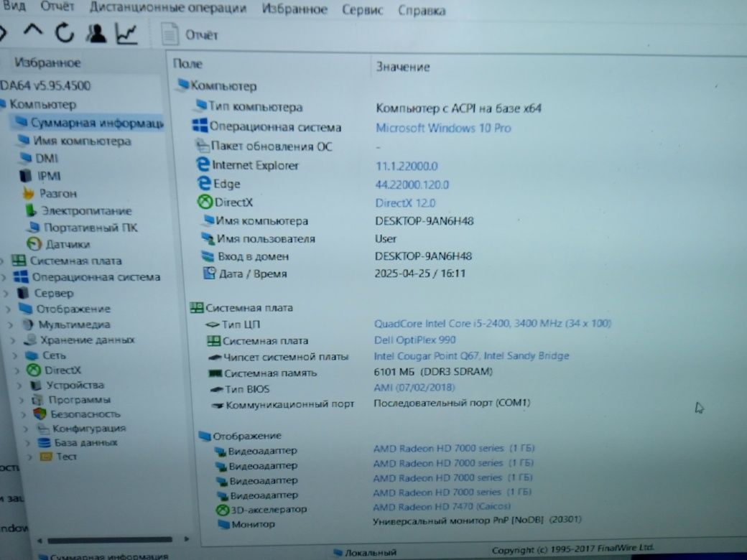Expand the DirectX tree node
Screen dimensions: 747x560
pos(18,370)
